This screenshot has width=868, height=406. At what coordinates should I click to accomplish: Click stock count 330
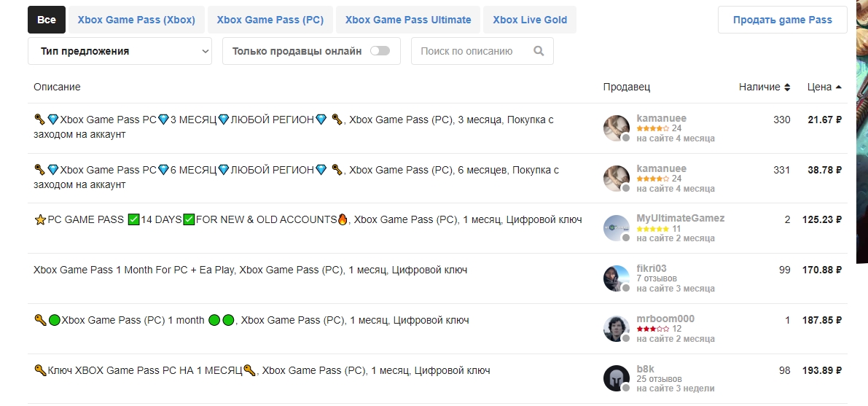[x=782, y=120]
